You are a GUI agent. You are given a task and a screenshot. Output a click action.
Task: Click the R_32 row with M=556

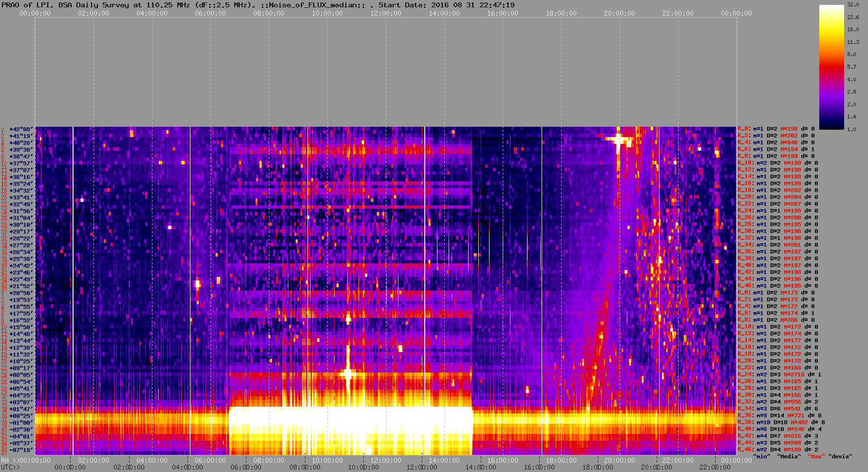pos(778,402)
